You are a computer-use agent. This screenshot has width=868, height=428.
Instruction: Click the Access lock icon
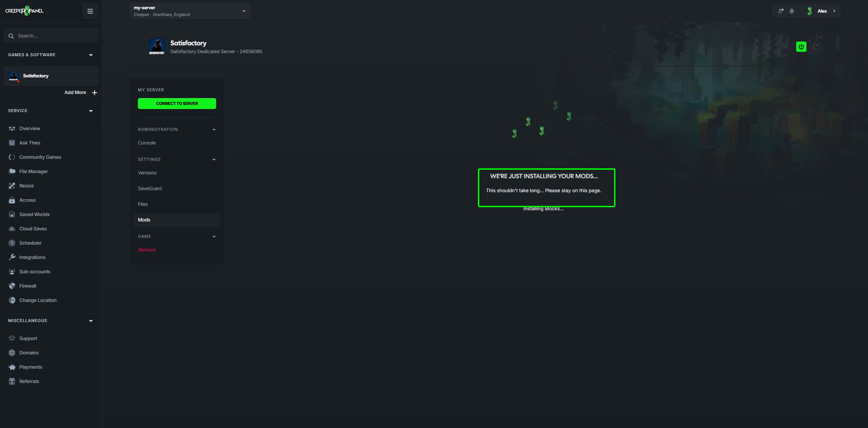pos(12,200)
